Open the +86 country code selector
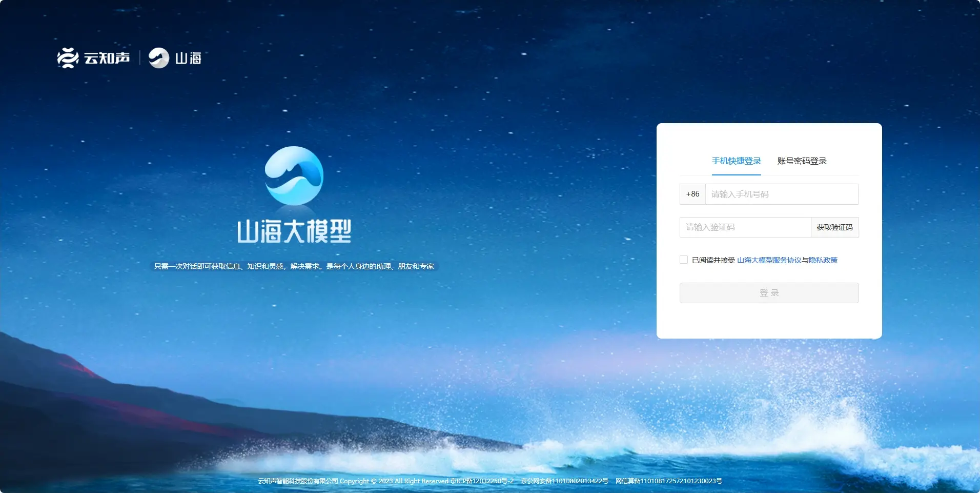This screenshot has height=493, width=980. pyautogui.click(x=692, y=194)
